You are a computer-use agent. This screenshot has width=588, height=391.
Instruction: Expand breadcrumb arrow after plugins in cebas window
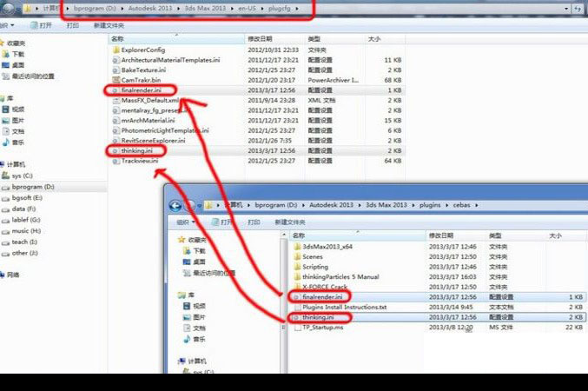tap(446, 205)
